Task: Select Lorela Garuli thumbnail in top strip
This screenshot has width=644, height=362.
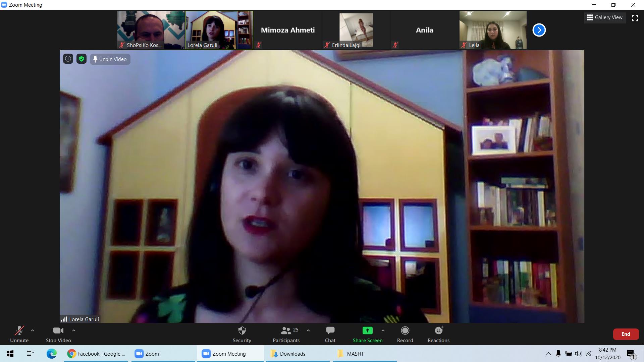Action: 219,30
